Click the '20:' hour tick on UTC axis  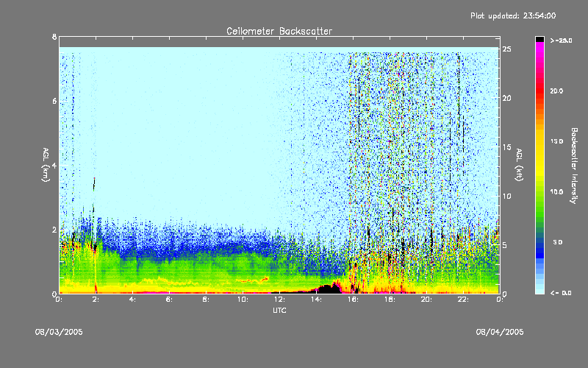click(x=426, y=300)
